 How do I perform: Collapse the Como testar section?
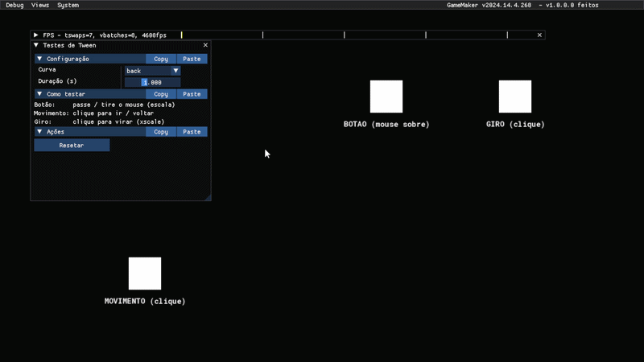(x=39, y=94)
